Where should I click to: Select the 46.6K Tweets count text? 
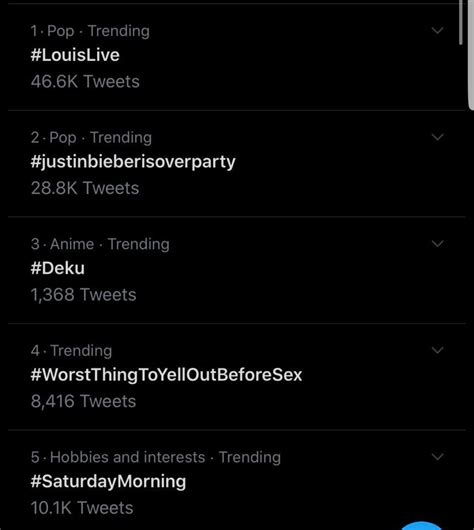(x=85, y=81)
